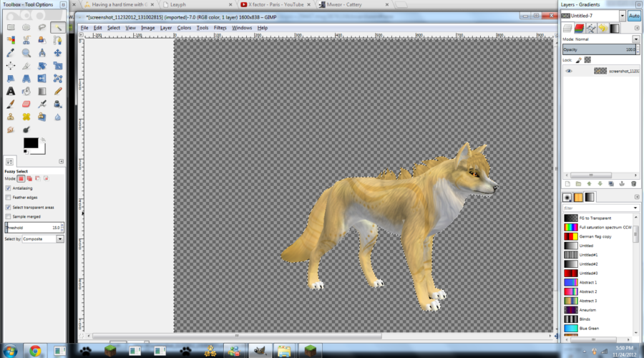Select the Eraser tool

26,105
